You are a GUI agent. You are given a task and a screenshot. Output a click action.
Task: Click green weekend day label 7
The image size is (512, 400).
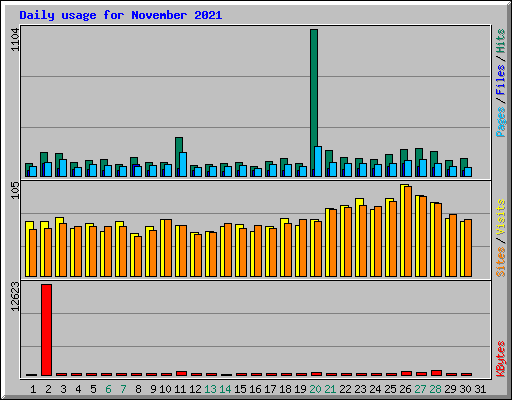tap(123, 389)
